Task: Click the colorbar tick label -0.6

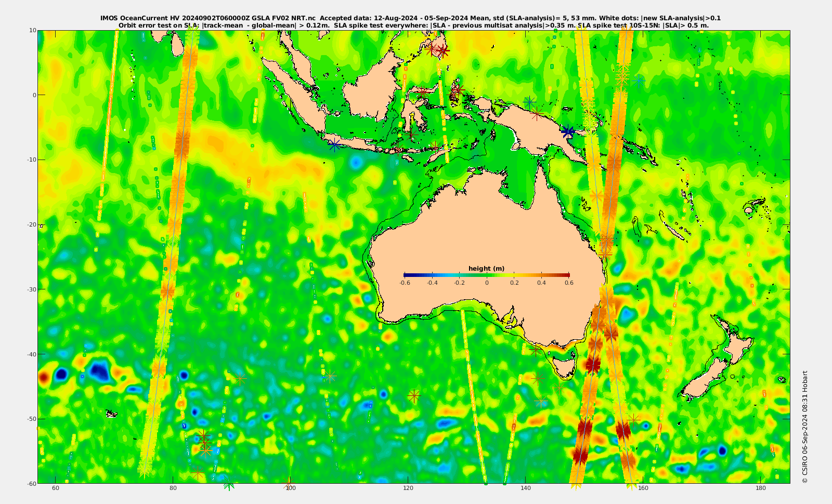Action: [x=405, y=283]
